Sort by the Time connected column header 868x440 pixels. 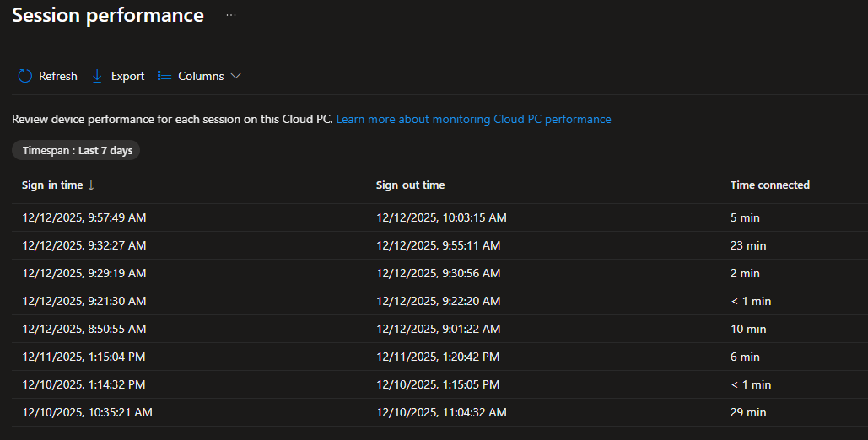click(x=769, y=185)
